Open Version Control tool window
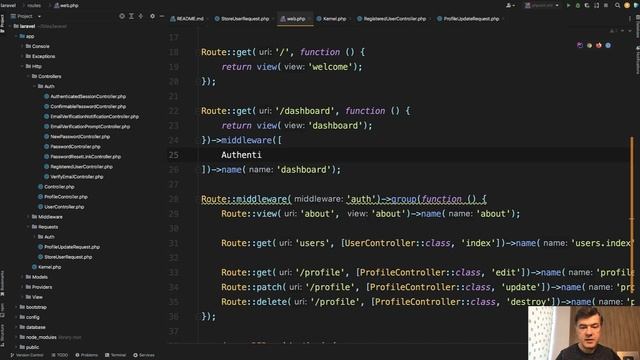The image size is (640, 360). (27, 355)
